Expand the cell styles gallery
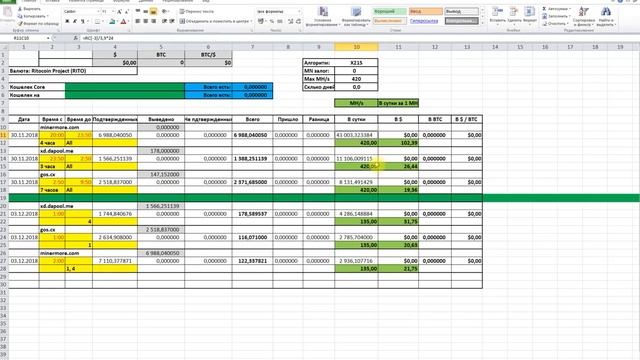This screenshot has width=640, height=360. click(482, 22)
